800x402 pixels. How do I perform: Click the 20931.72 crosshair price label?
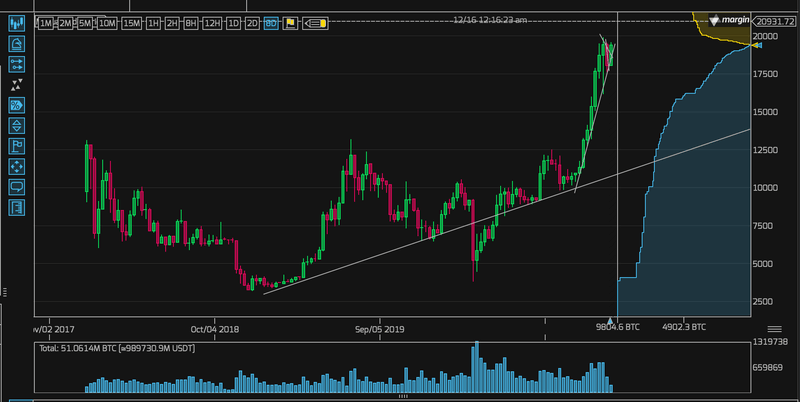point(774,21)
